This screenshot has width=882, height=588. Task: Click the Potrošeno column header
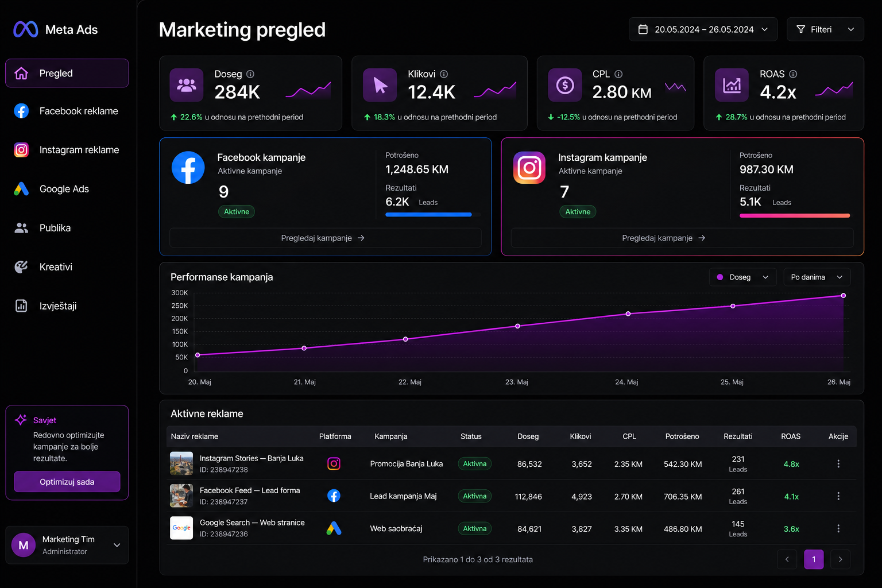click(682, 436)
